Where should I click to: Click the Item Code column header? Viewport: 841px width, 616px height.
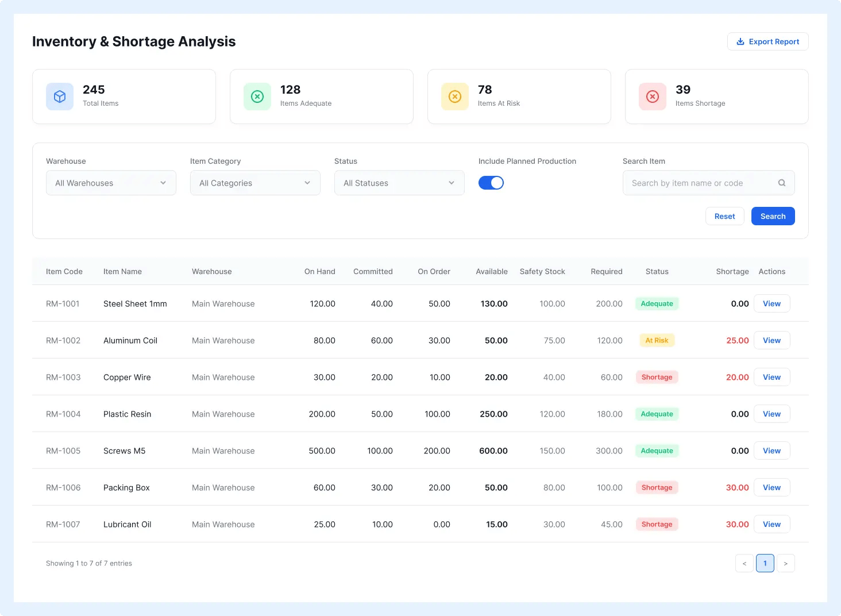[64, 271]
